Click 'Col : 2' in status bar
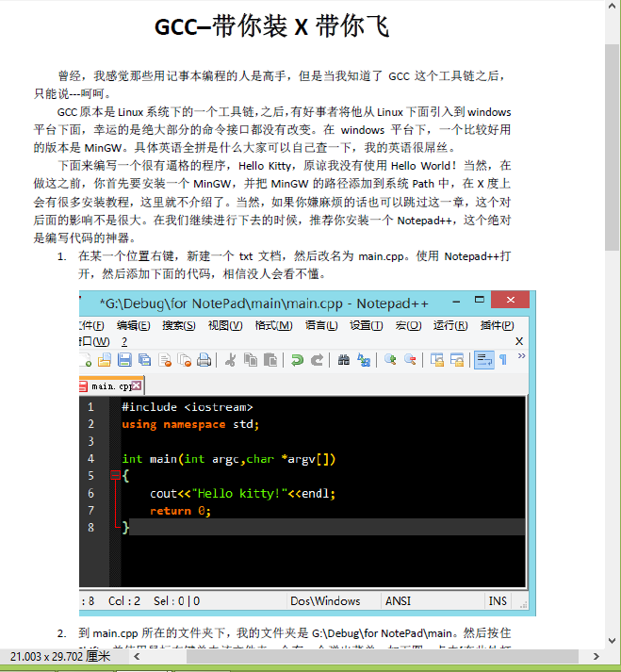Screen dimensions: 621x672 click(x=124, y=601)
